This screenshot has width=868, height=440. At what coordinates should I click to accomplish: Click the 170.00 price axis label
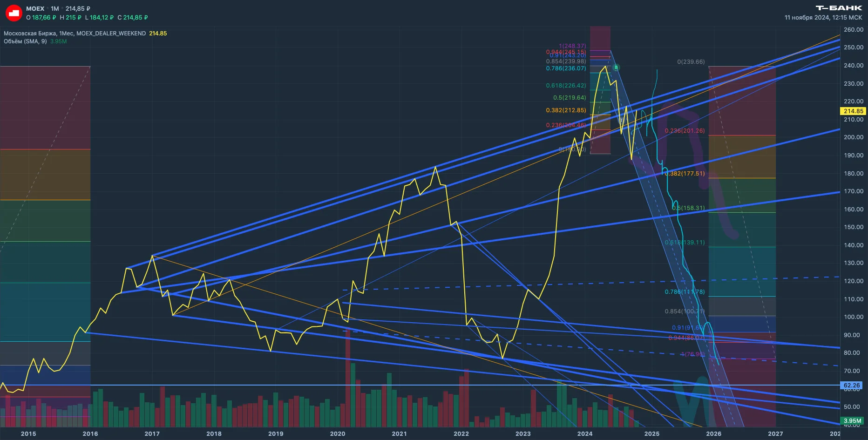point(854,191)
